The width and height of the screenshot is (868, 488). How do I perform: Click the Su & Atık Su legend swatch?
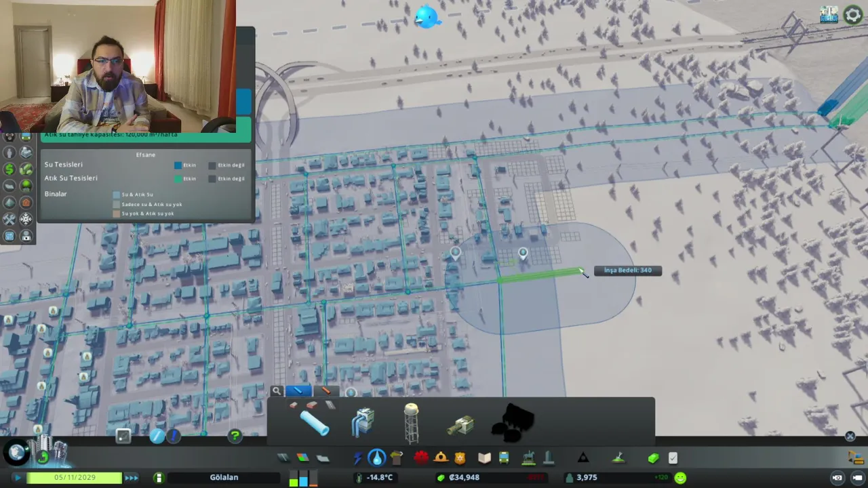click(x=117, y=195)
